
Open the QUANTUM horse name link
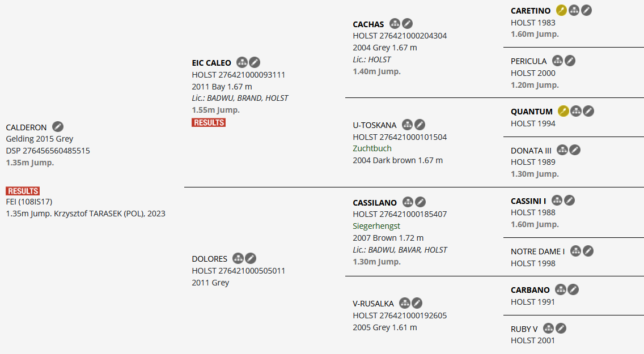531,112
